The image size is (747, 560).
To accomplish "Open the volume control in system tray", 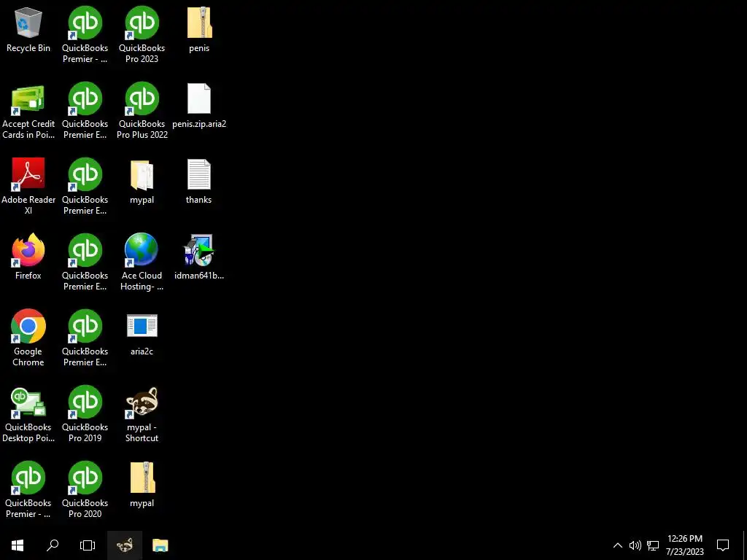I will (x=635, y=545).
